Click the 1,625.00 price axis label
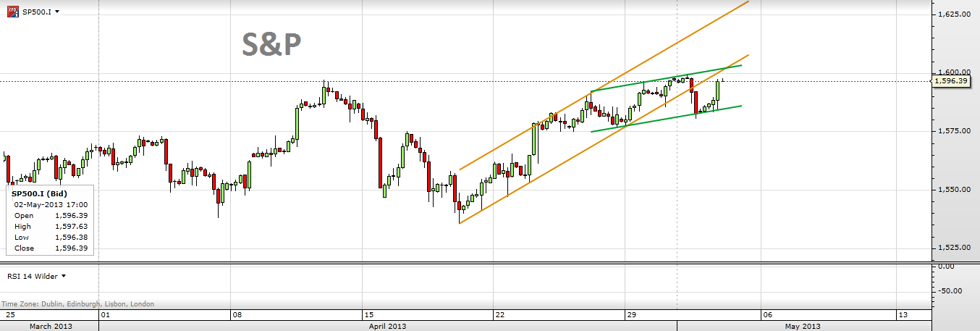Screen dimensions: 980x331 coord(954,14)
